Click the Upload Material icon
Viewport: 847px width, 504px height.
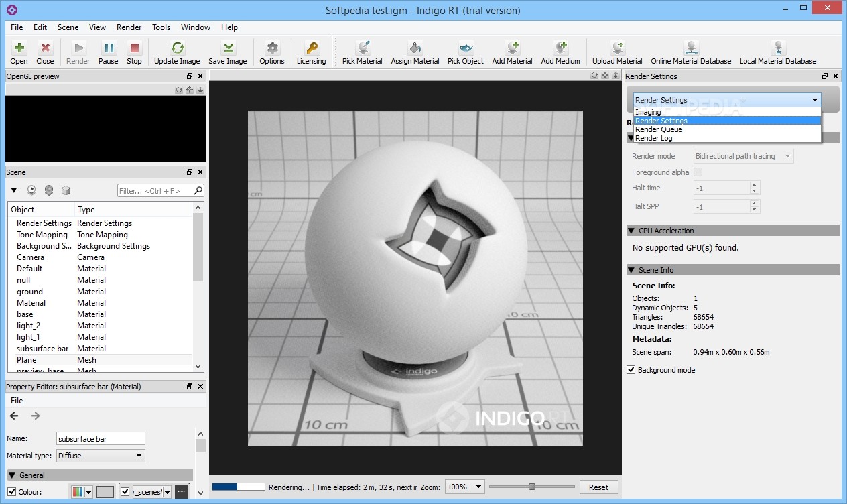[x=617, y=48]
